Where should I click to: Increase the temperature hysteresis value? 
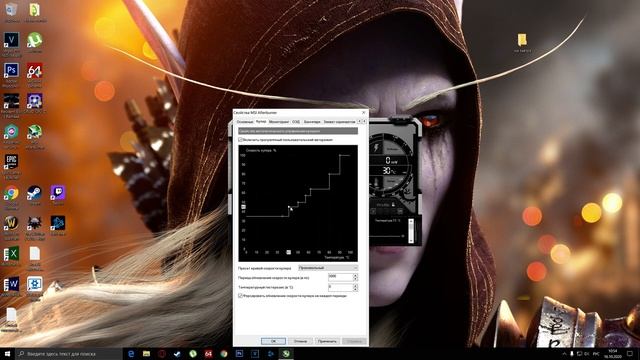[x=355, y=286]
